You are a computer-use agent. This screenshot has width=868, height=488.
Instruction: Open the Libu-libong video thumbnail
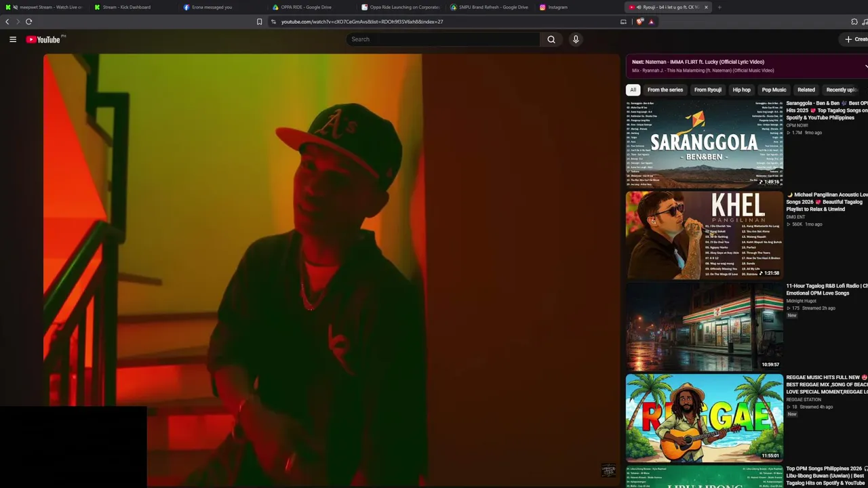click(705, 476)
